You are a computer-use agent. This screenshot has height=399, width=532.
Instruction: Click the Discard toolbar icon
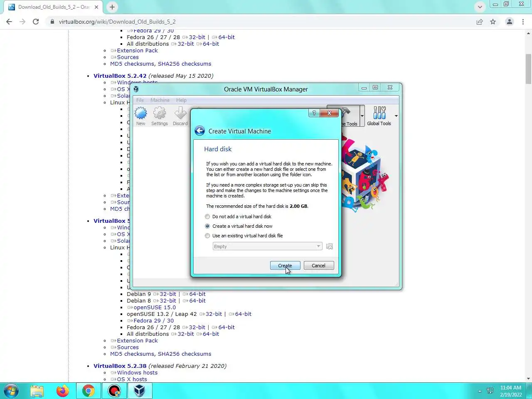[x=180, y=116]
